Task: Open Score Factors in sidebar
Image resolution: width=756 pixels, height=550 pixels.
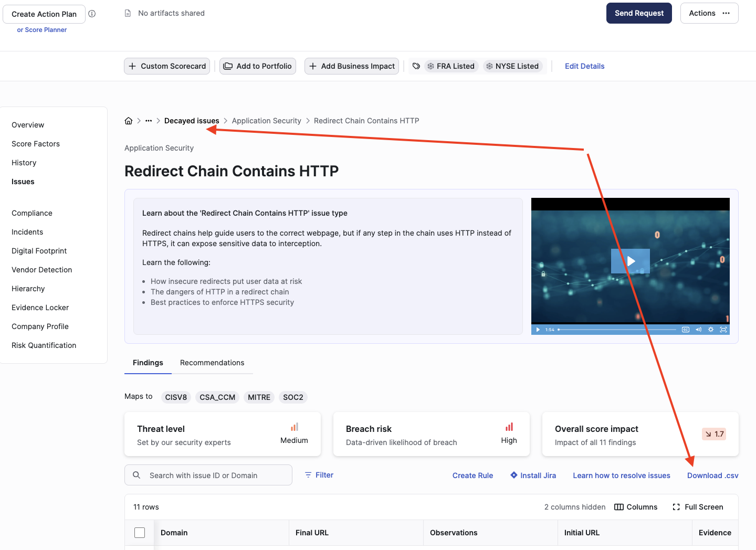Action: [36, 144]
